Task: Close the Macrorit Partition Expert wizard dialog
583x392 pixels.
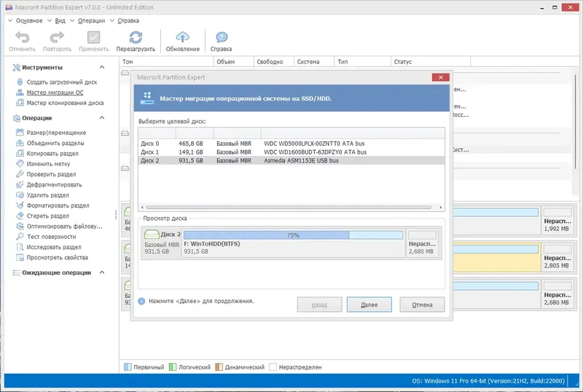Action: point(441,77)
